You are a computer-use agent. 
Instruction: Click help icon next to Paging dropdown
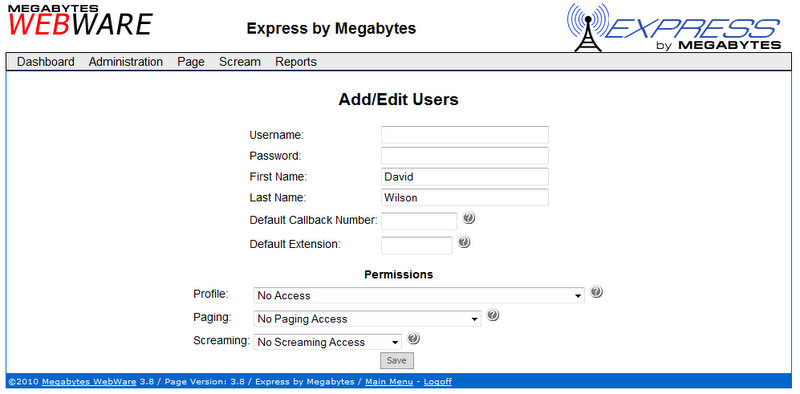492,315
